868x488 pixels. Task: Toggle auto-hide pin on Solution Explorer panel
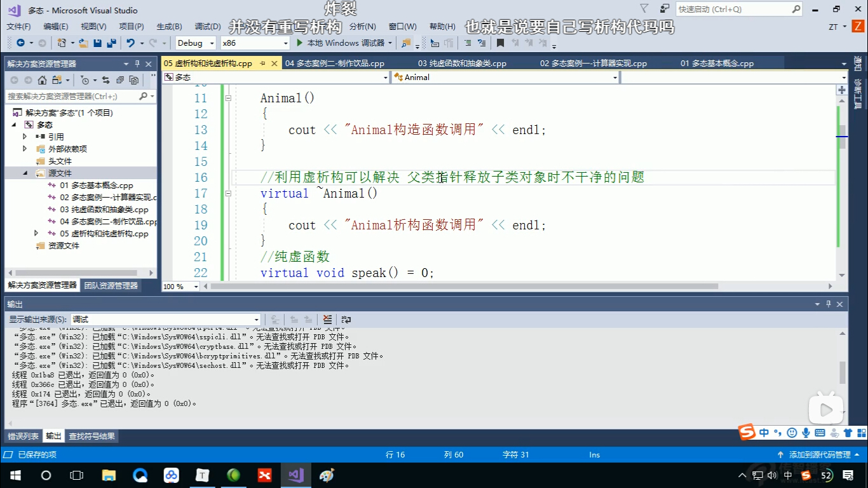pyautogui.click(x=137, y=64)
